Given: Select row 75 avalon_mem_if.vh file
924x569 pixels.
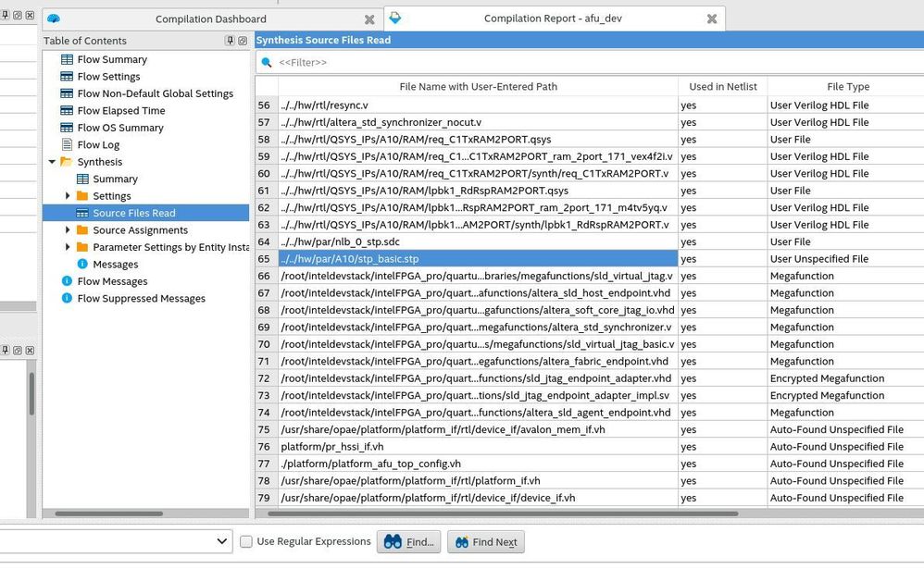Looking at the screenshot, I should pos(478,430).
